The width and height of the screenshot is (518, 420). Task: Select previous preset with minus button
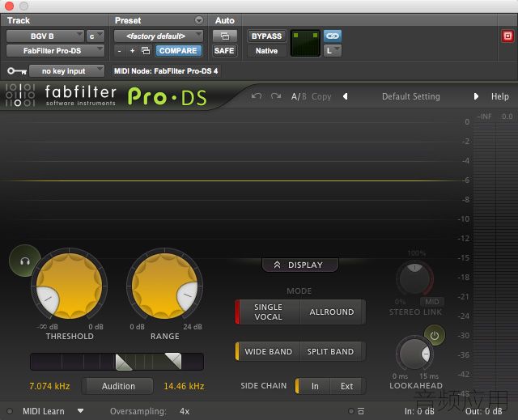tap(120, 50)
